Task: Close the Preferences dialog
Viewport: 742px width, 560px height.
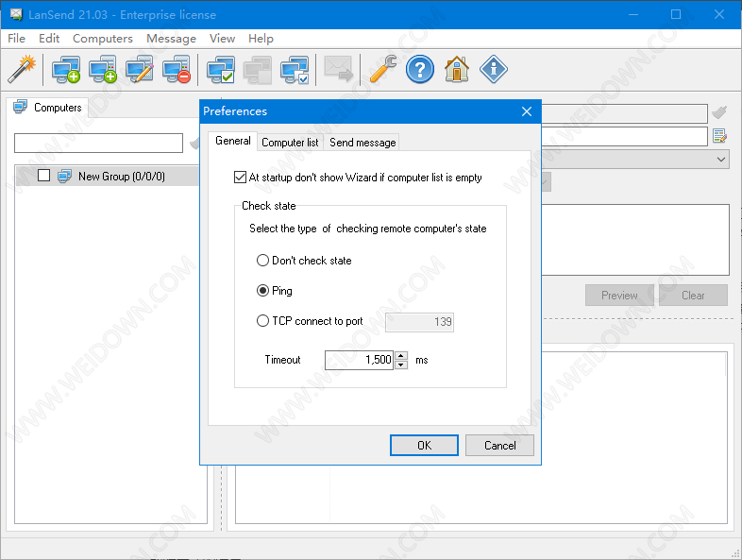Action: pyautogui.click(x=527, y=111)
